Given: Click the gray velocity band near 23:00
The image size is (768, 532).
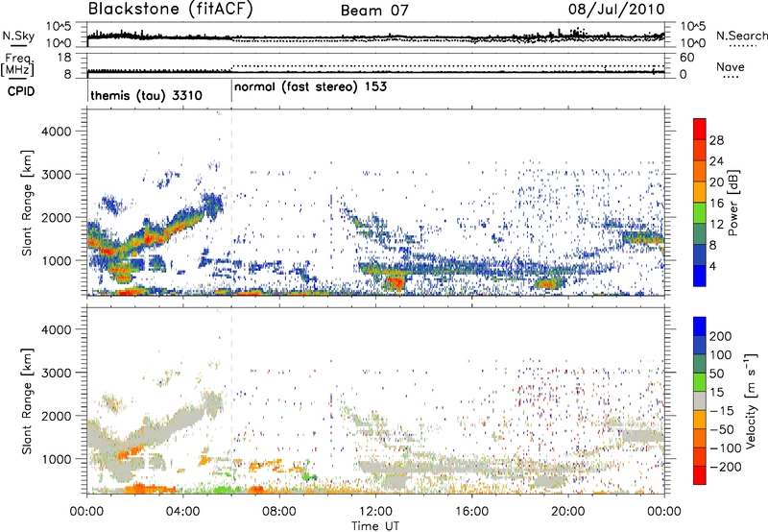Looking at the screenshot, I should click(643, 436).
